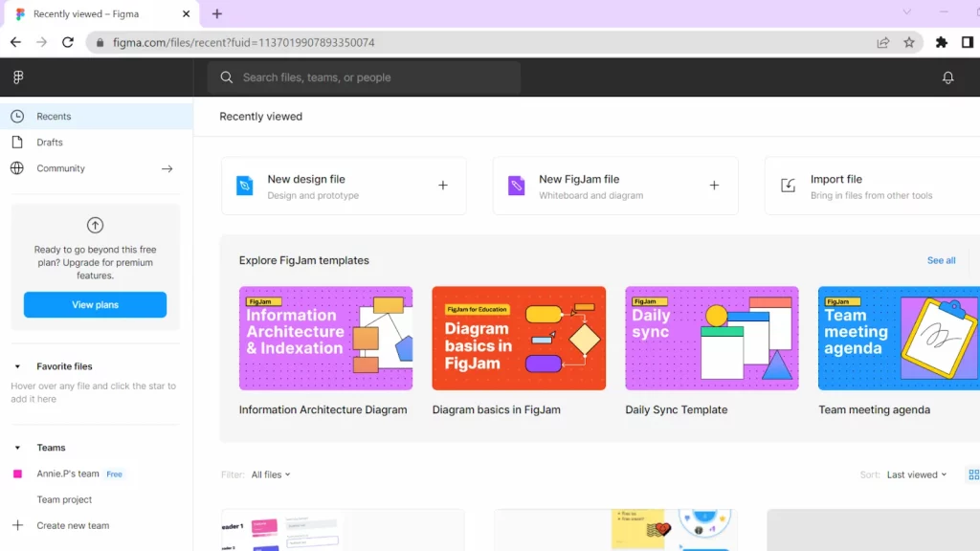Click the search files, teams, or people field
This screenshot has width=980, height=551.
[x=365, y=77]
